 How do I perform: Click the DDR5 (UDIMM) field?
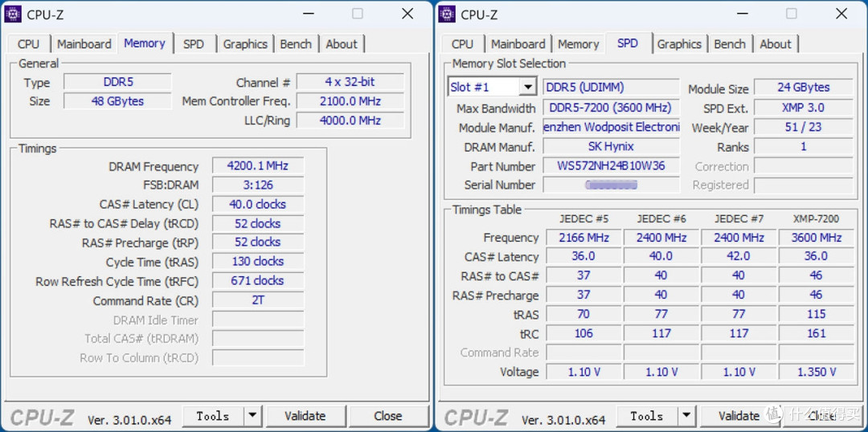pos(611,88)
